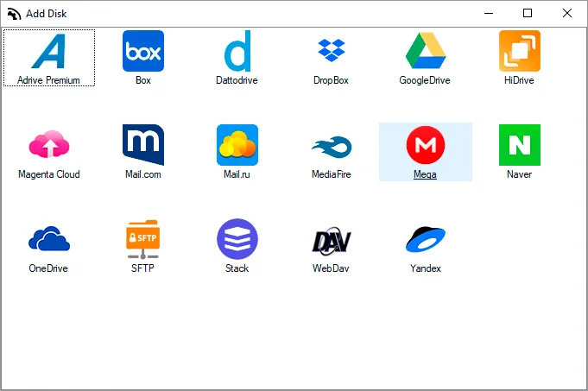Close the Add Disk window

click(x=567, y=14)
